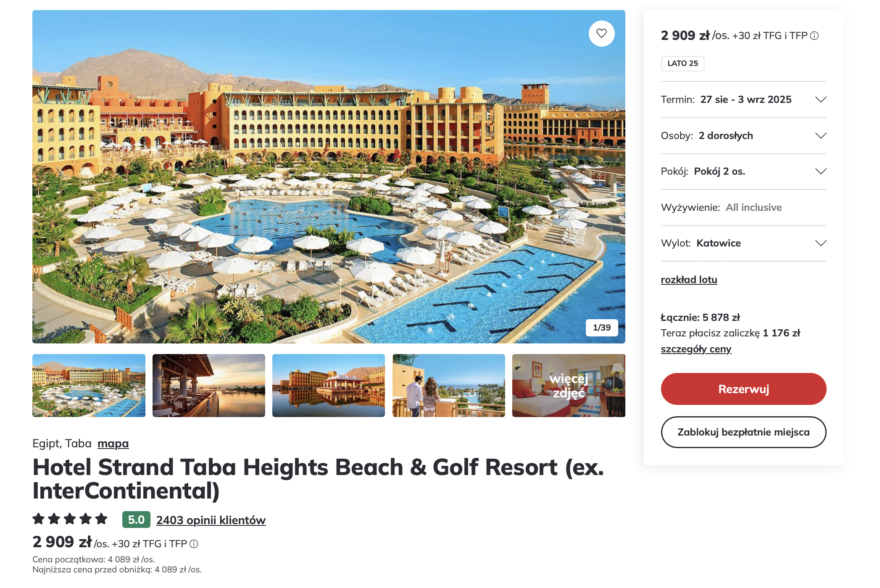The height and width of the screenshot is (588, 880).
Task: Click info icon next to sidebar TFG i TFP
Action: [x=814, y=36]
